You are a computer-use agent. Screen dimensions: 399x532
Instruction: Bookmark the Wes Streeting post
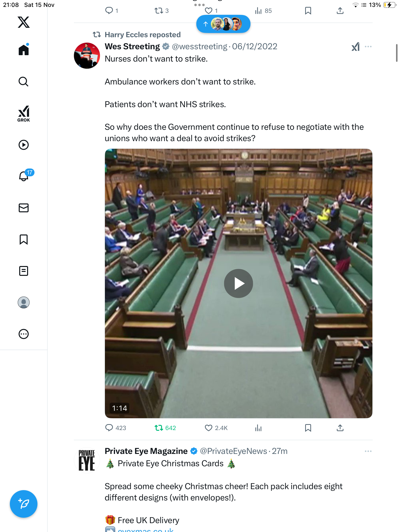(x=308, y=428)
